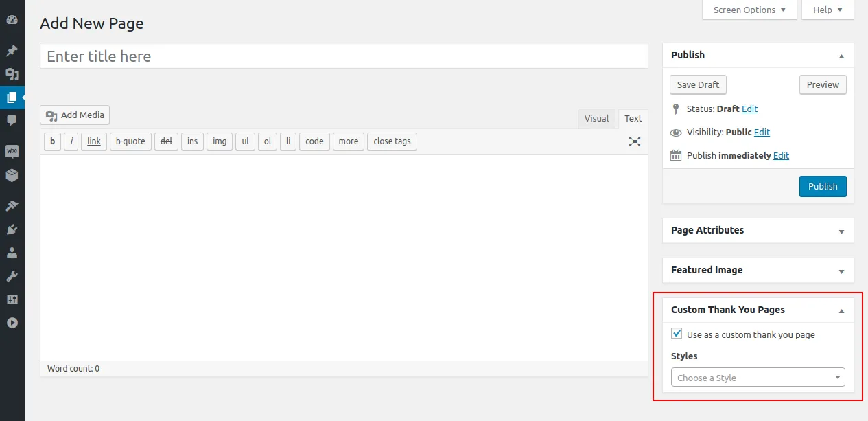Toggle distraction-free fullscreen editor icon

pos(635,141)
